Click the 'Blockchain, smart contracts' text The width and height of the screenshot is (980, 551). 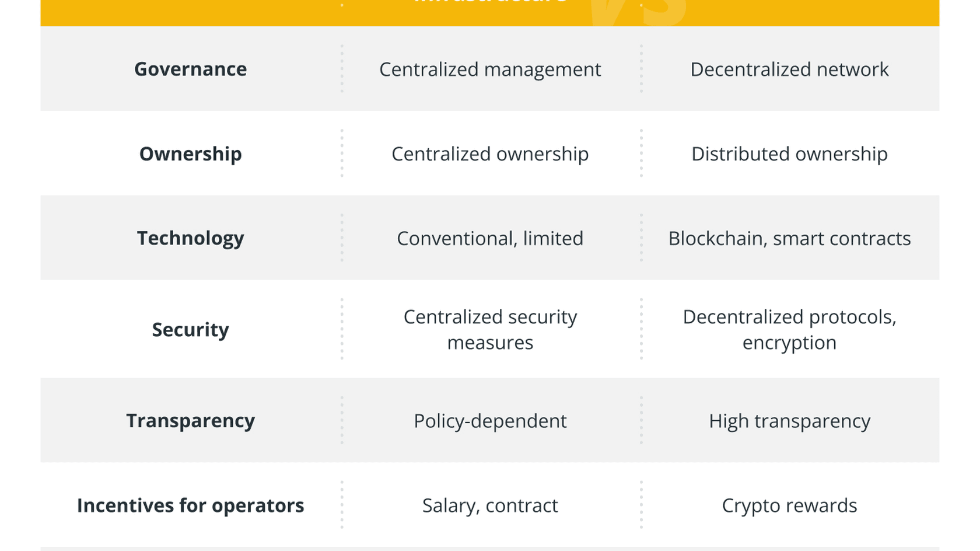pyautogui.click(x=789, y=238)
